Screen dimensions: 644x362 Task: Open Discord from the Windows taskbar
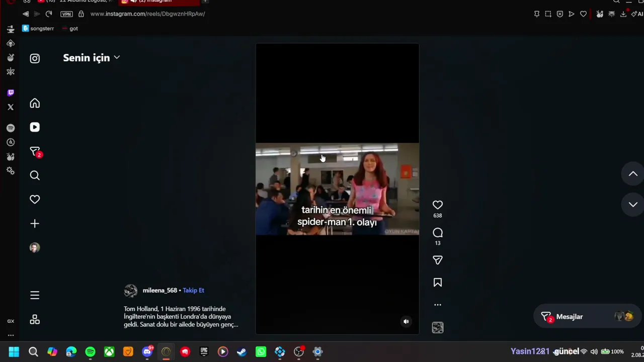tap(147, 352)
